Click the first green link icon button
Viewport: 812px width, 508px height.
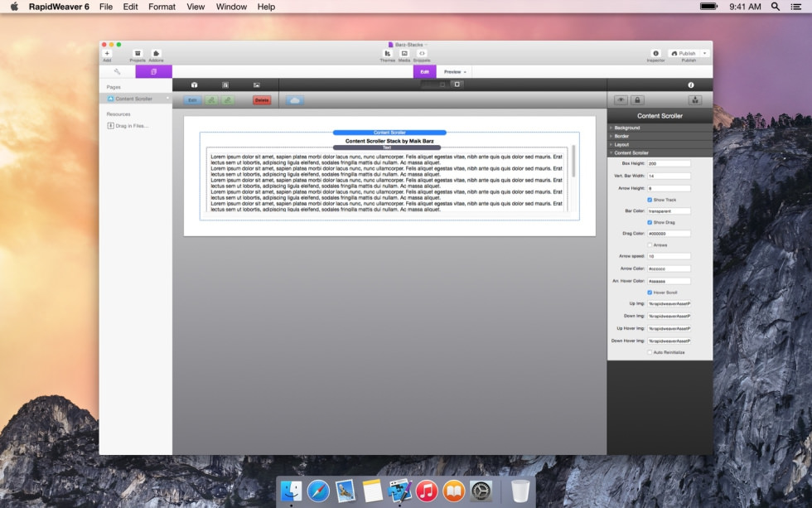[211, 100]
